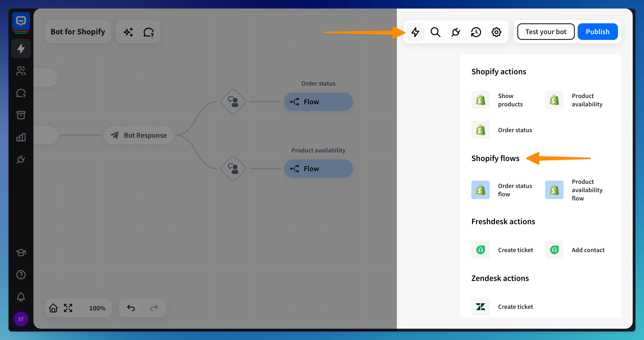Open the Archives box icon in sidebar

point(21,115)
